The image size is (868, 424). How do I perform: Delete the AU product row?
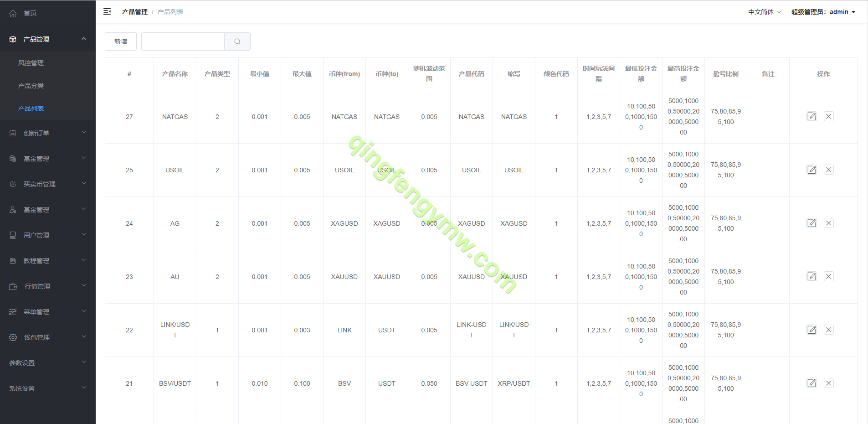[829, 276]
